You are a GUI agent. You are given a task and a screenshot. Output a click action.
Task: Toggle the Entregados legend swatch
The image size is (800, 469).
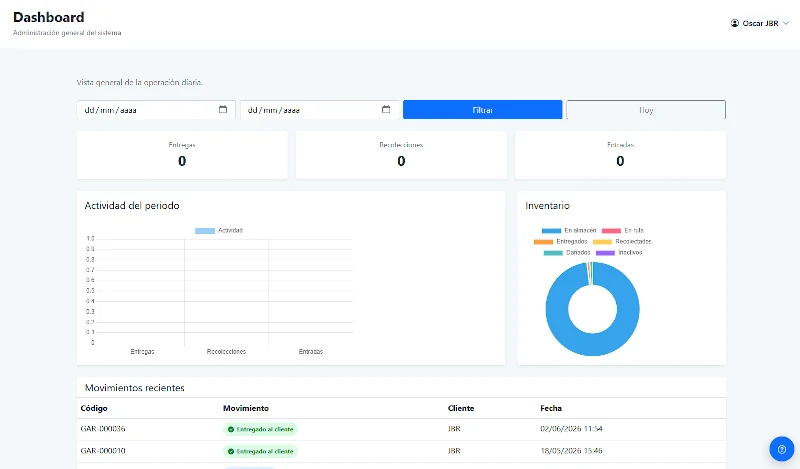[x=543, y=242]
